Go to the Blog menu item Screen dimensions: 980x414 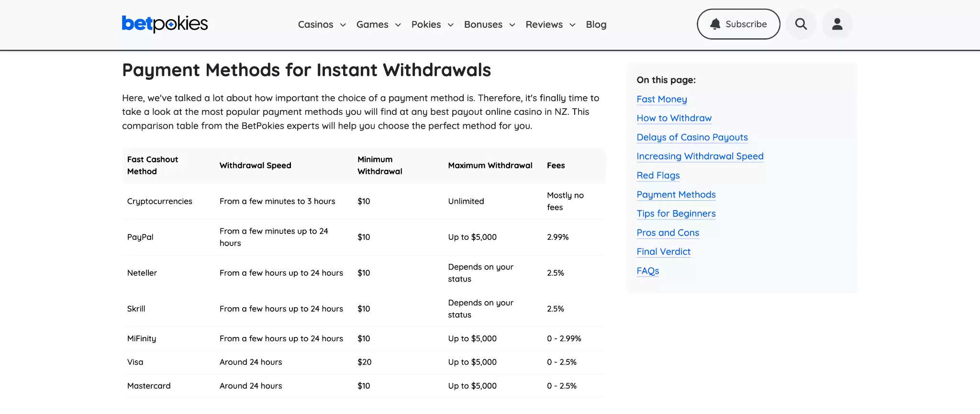[x=596, y=24]
